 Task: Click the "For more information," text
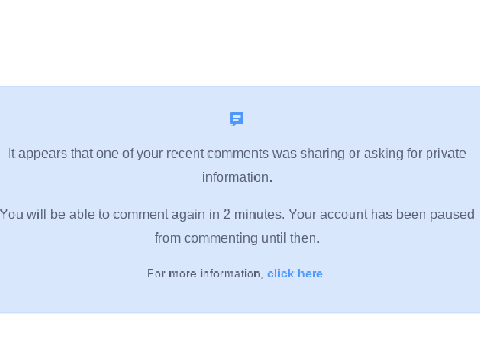[x=205, y=273]
